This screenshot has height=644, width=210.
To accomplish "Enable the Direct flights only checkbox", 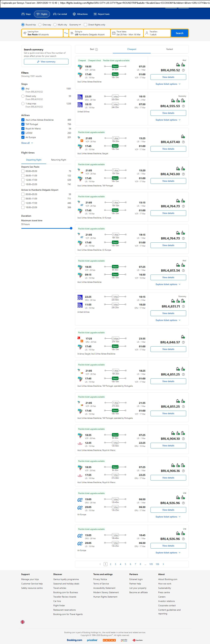I will coord(86,25).
